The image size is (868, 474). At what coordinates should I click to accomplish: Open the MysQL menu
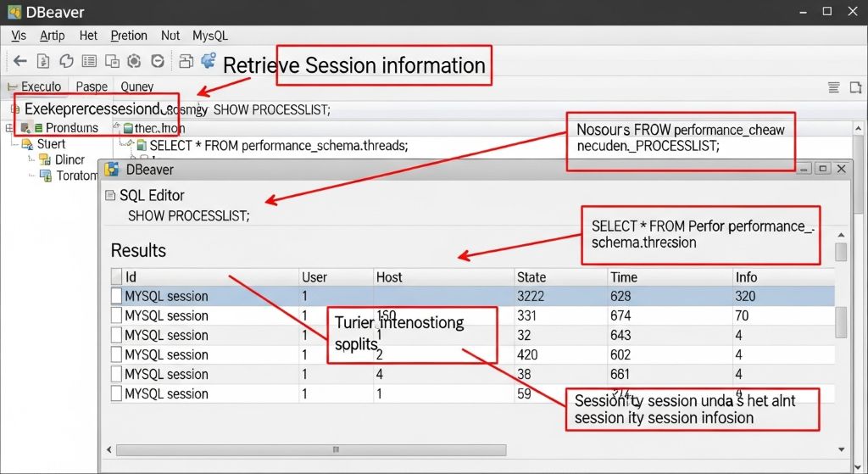pos(209,36)
